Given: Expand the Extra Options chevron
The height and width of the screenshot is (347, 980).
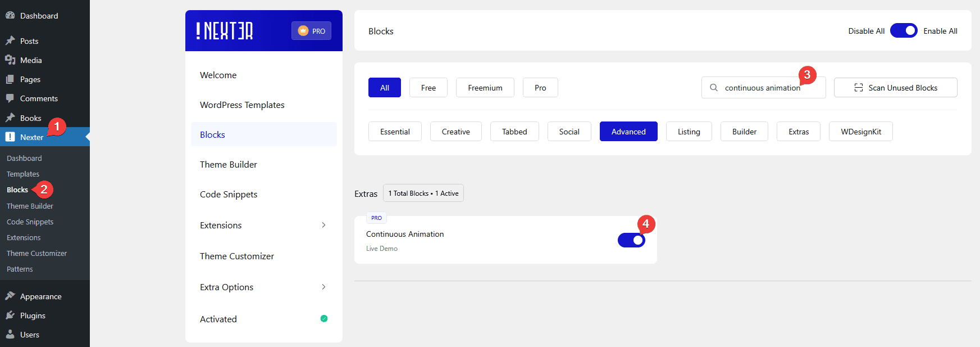Looking at the screenshot, I should (x=323, y=287).
